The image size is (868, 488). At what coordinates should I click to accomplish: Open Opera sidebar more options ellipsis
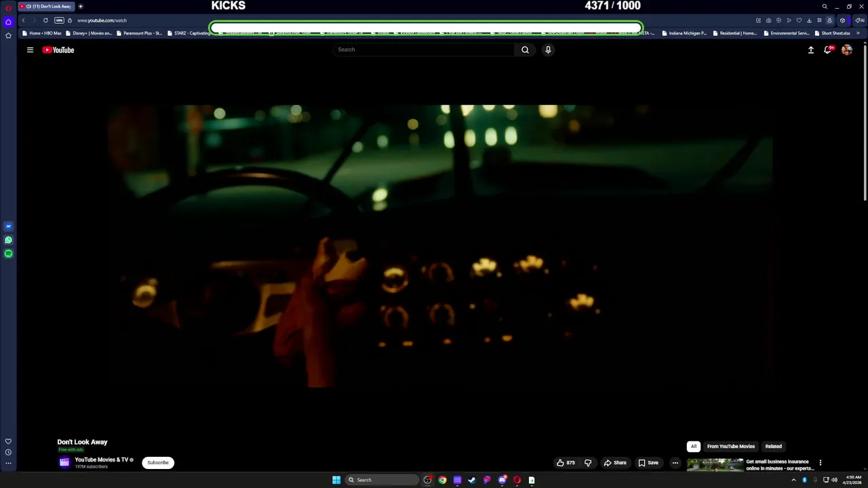pos(8,464)
